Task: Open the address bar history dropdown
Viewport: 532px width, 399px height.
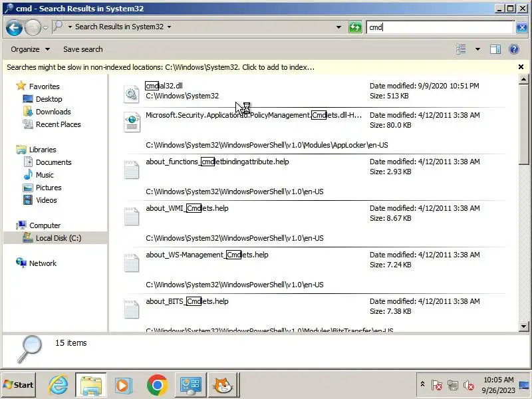Action: pyautogui.click(x=338, y=27)
